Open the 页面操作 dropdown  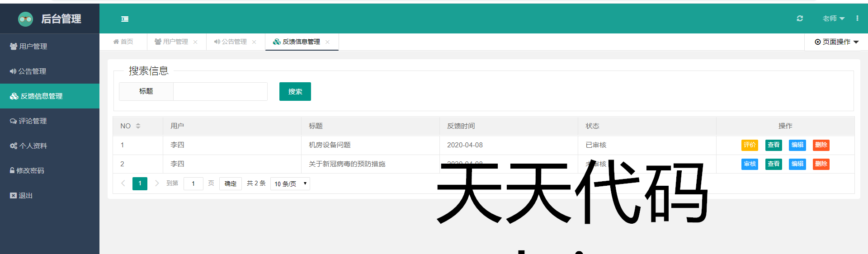pyautogui.click(x=836, y=42)
